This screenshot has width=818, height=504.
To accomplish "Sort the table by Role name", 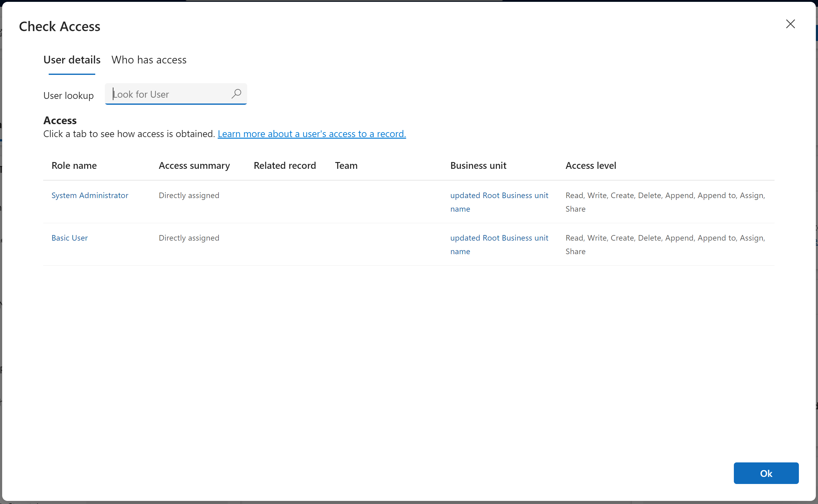I will tap(74, 165).
